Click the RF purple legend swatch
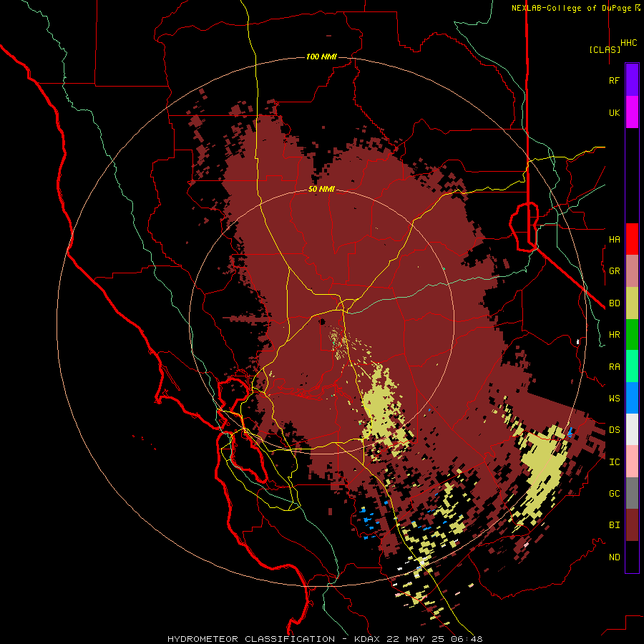Viewport: 644px width, 644px height. pos(632,80)
